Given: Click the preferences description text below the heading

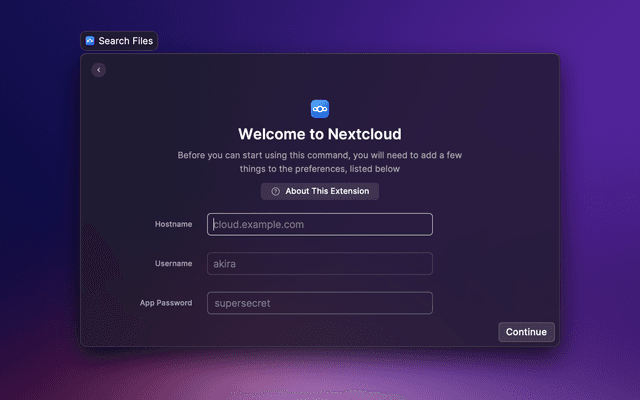Looking at the screenshot, I should pyautogui.click(x=320, y=162).
